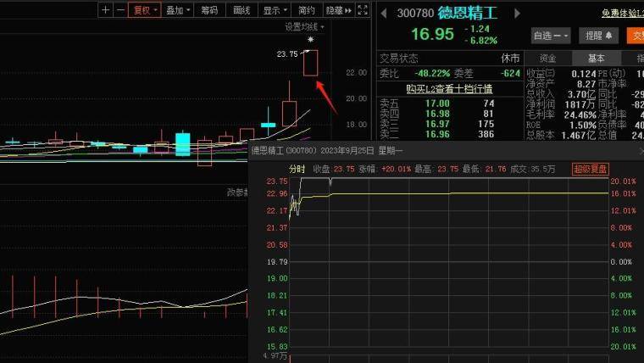The width and height of the screenshot is (644, 363).
Task: Switch to the 基本 tab
Action: [x=596, y=59]
